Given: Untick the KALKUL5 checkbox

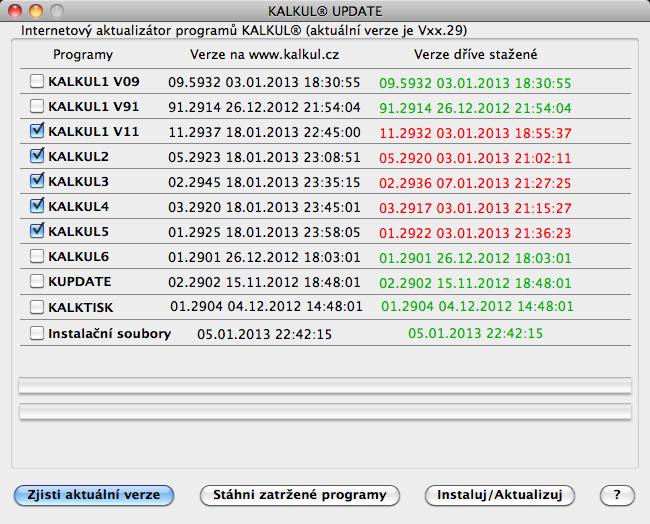Looking at the screenshot, I should point(37,230).
